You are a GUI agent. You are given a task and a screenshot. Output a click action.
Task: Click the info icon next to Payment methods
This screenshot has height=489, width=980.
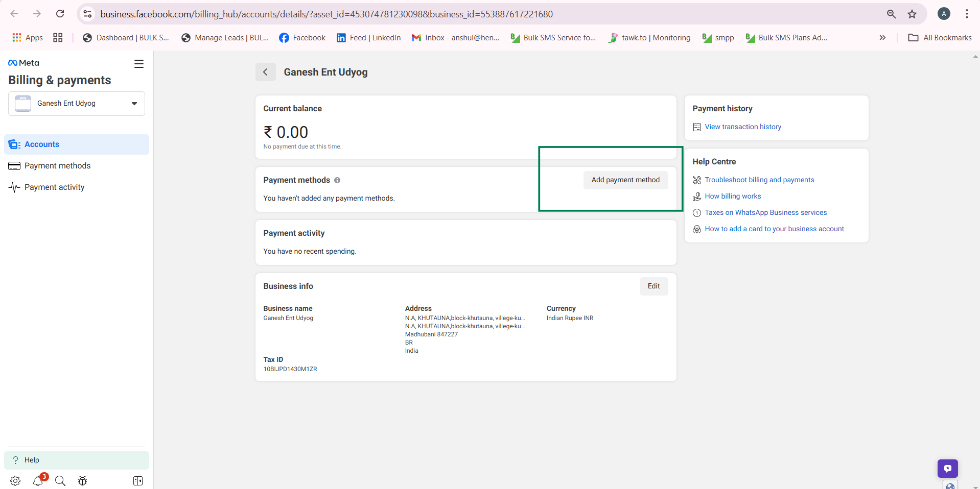coord(337,180)
